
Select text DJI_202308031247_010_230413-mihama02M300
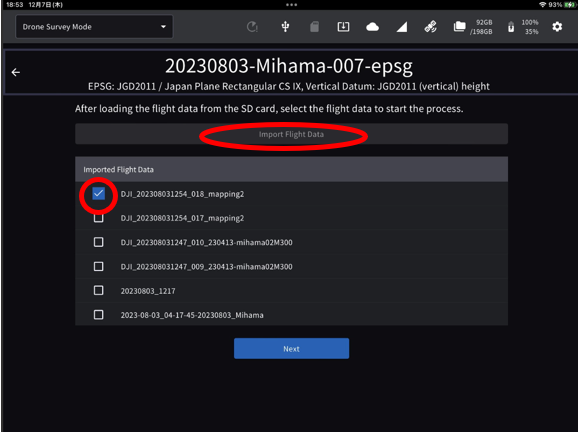coord(206,243)
